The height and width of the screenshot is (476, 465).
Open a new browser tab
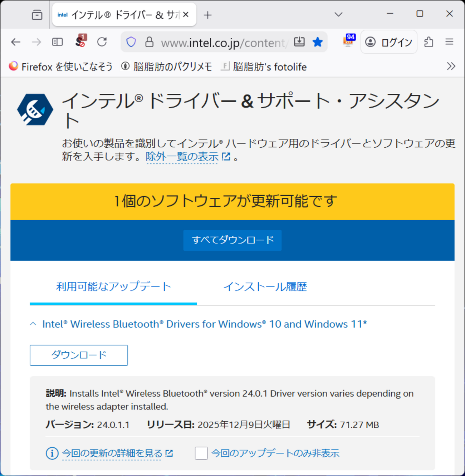[x=207, y=15]
